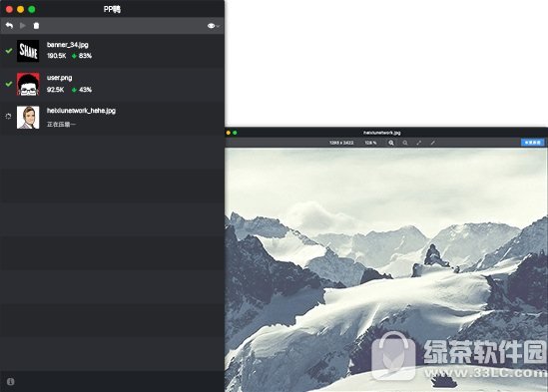Click green checkmark next to user.png

click(9, 84)
